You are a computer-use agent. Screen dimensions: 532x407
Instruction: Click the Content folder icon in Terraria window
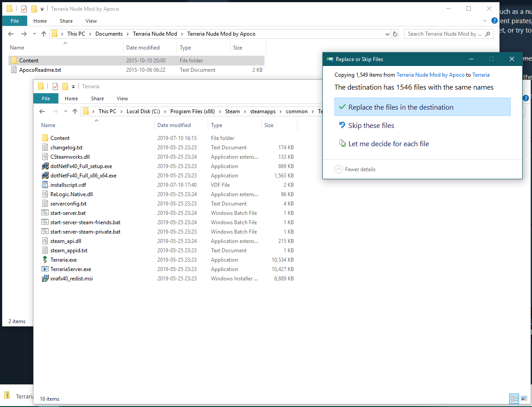click(45, 138)
